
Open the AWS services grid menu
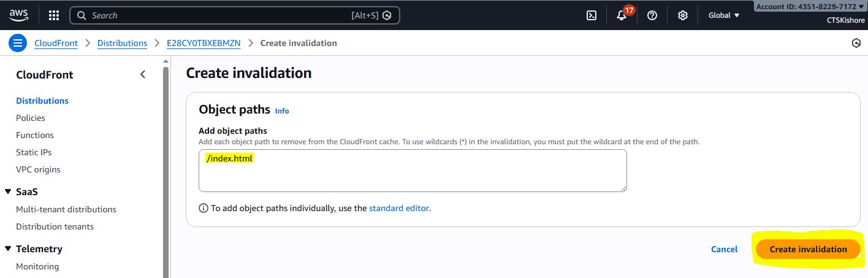pyautogui.click(x=54, y=15)
